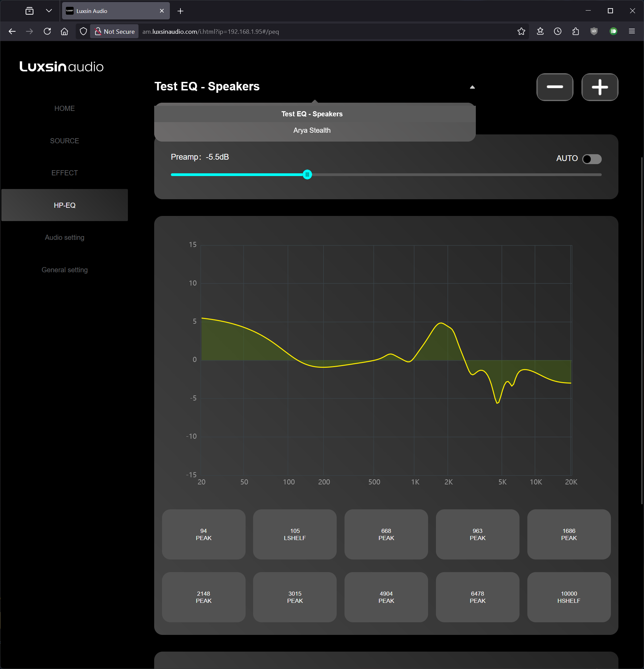Open browser history clock icon
The image size is (644, 669).
point(558,31)
